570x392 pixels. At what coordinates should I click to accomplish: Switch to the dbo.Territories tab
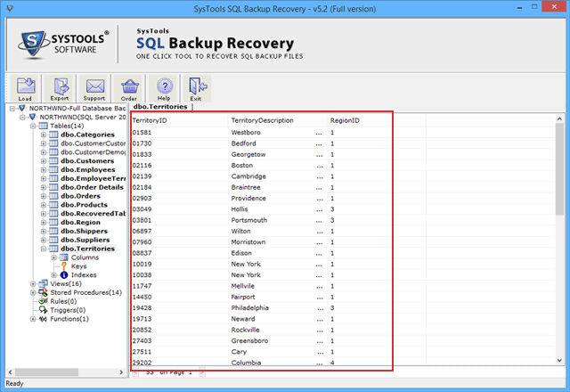coord(160,107)
